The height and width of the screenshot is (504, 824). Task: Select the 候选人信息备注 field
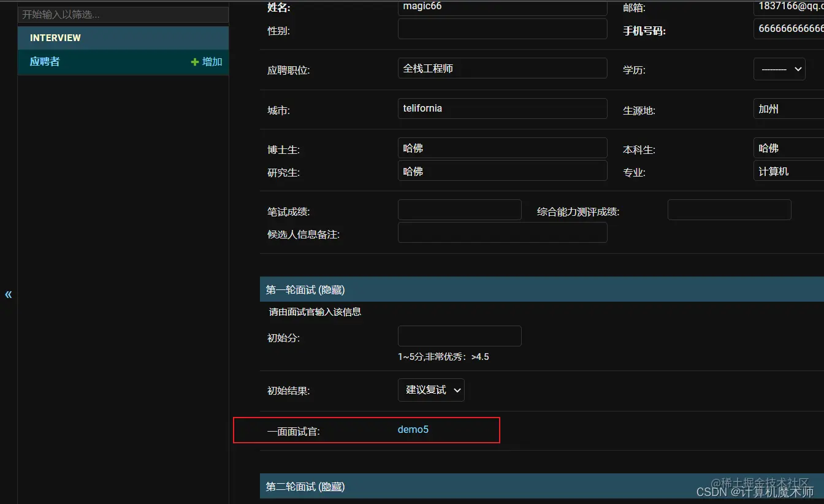click(502, 232)
